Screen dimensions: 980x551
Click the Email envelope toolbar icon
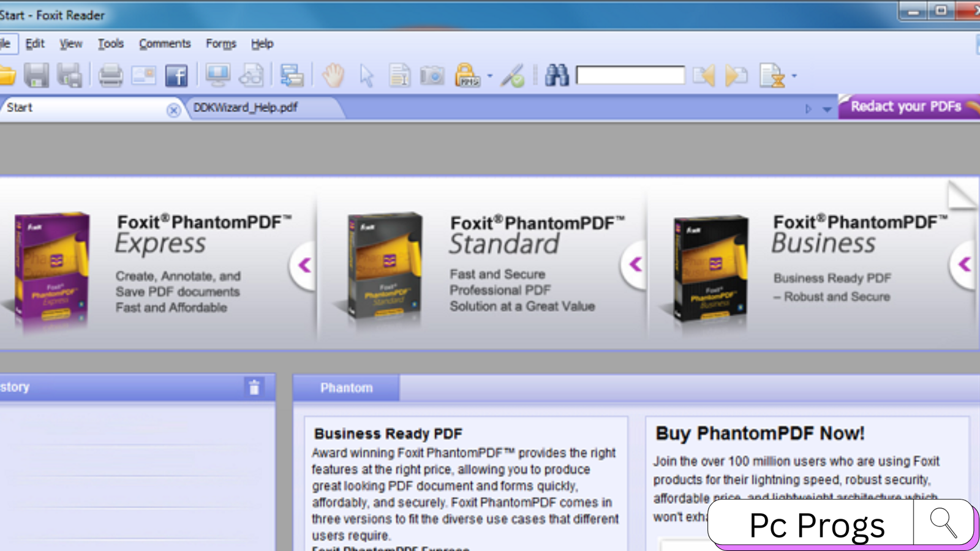click(144, 75)
